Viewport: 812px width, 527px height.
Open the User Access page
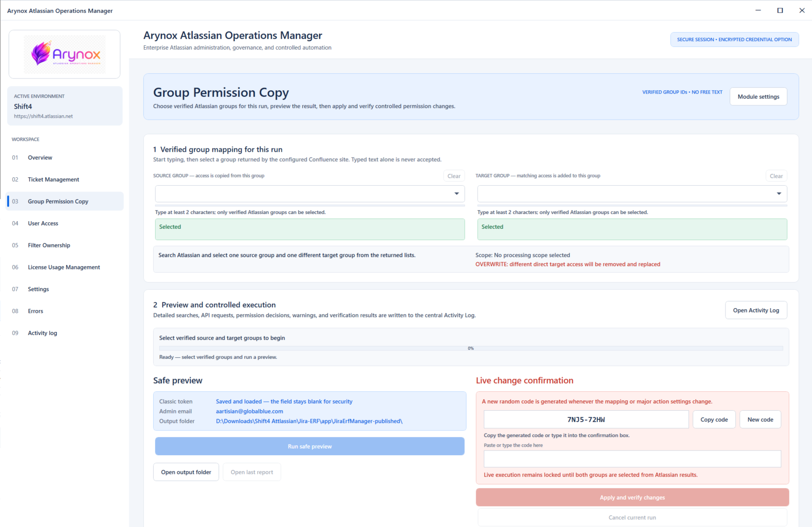pos(65,223)
